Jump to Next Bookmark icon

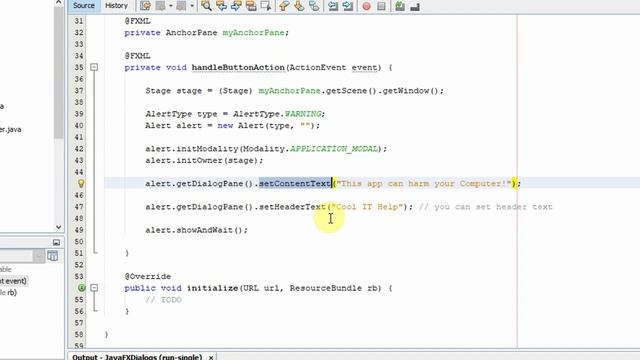point(299,6)
